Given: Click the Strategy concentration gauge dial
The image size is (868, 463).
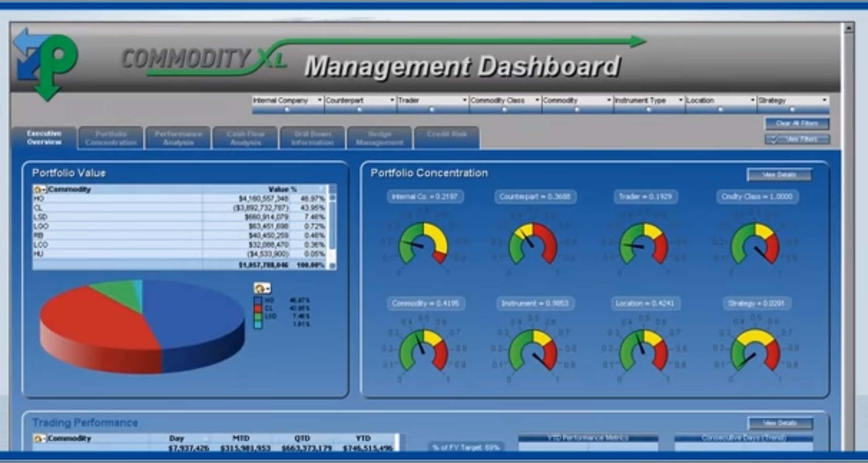Looking at the screenshot, I should point(755,350).
